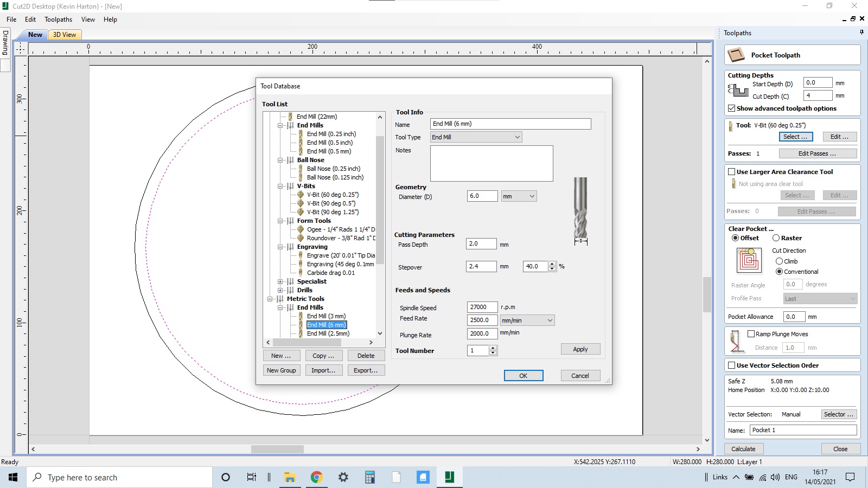The width and height of the screenshot is (868, 488).
Task: Click the Cut2D app icon in the taskbar
Action: [x=449, y=477]
